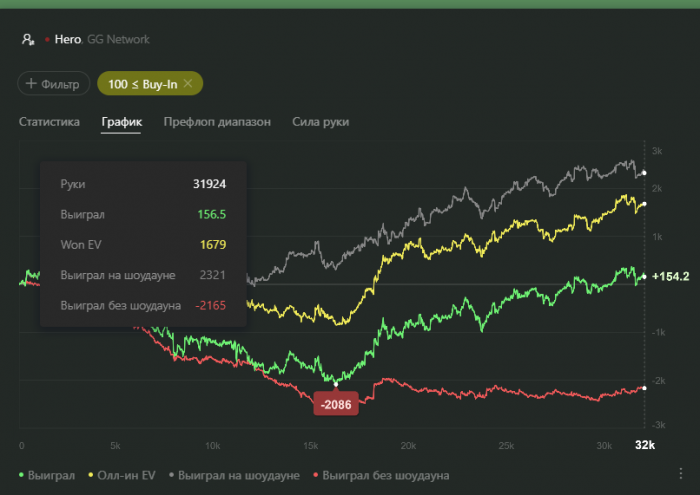Screen dimensions: 700x495
Task: Click the 20k x-axis label
Action: [x=408, y=445]
